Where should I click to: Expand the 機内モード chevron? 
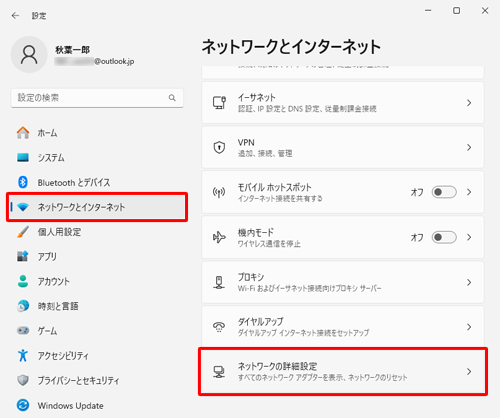(469, 237)
